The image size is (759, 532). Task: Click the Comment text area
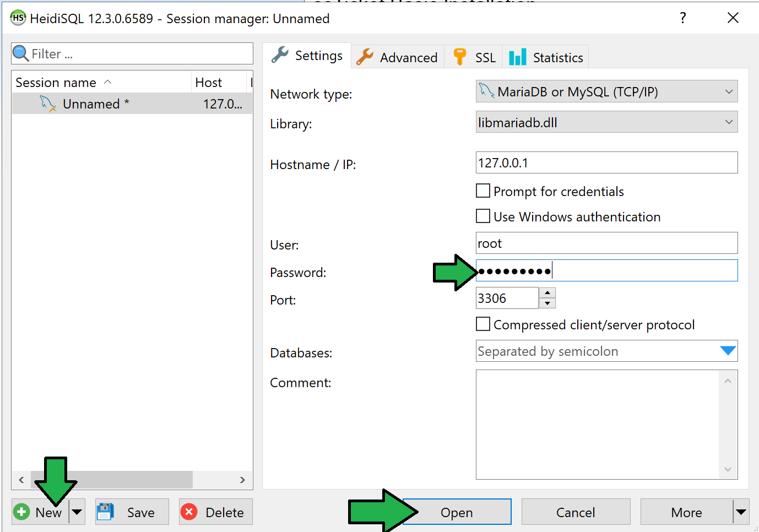[598, 425]
